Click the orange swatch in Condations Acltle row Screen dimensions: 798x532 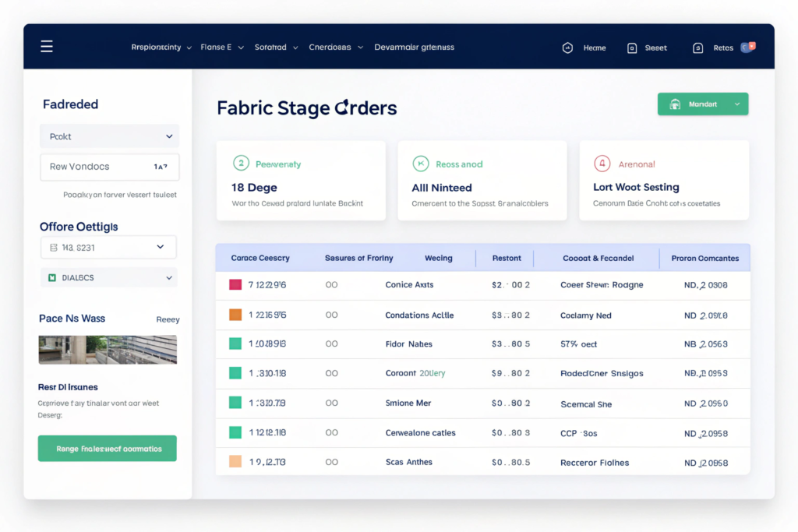pyautogui.click(x=235, y=315)
